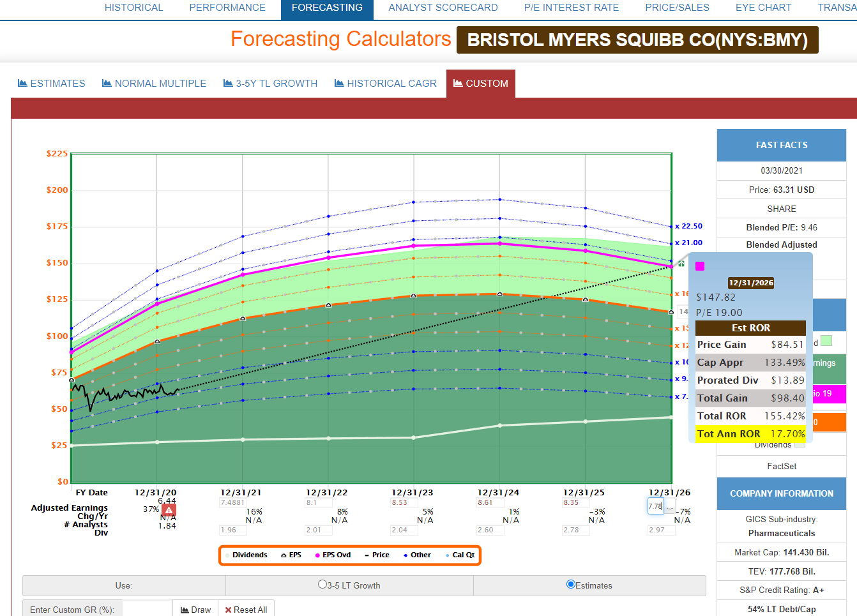The image size is (857, 616).
Task: Select the Estimates radio button
Action: pos(571,584)
